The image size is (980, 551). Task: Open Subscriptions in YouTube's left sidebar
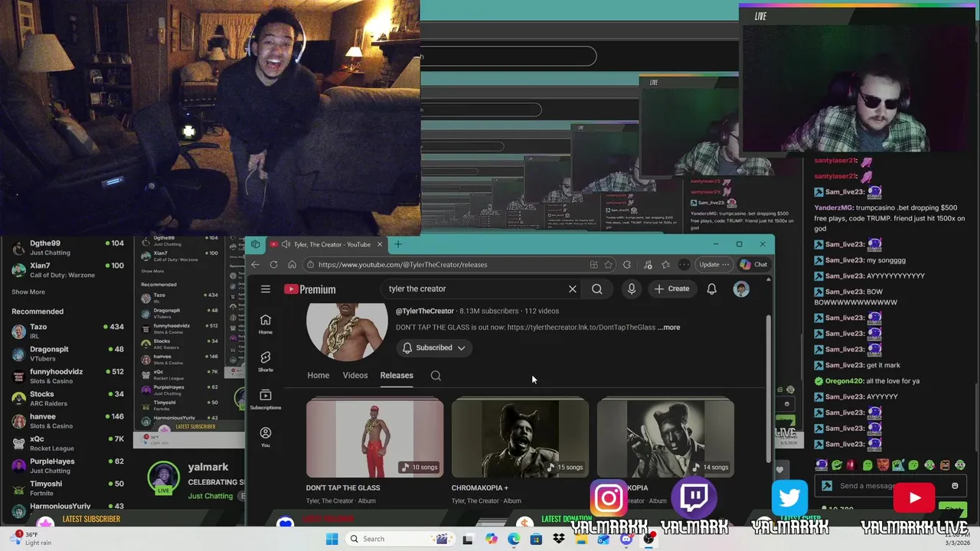click(265, 399)
